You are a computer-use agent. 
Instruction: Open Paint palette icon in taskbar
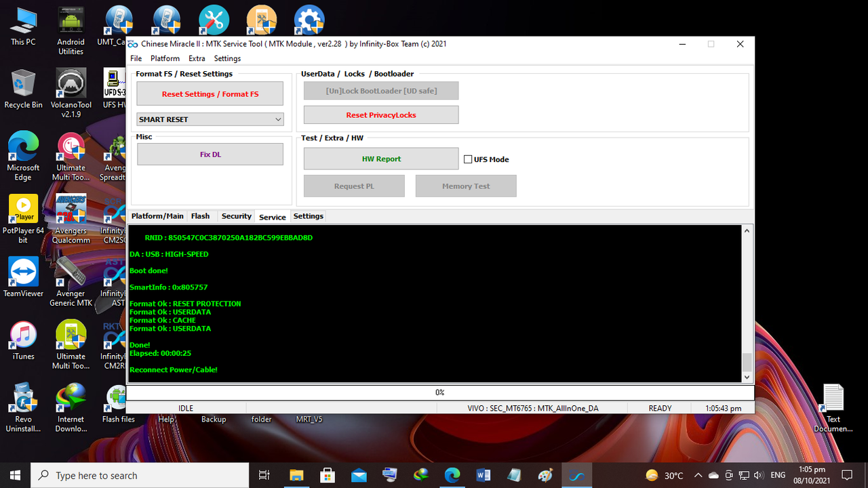click(x=545, y=475)
